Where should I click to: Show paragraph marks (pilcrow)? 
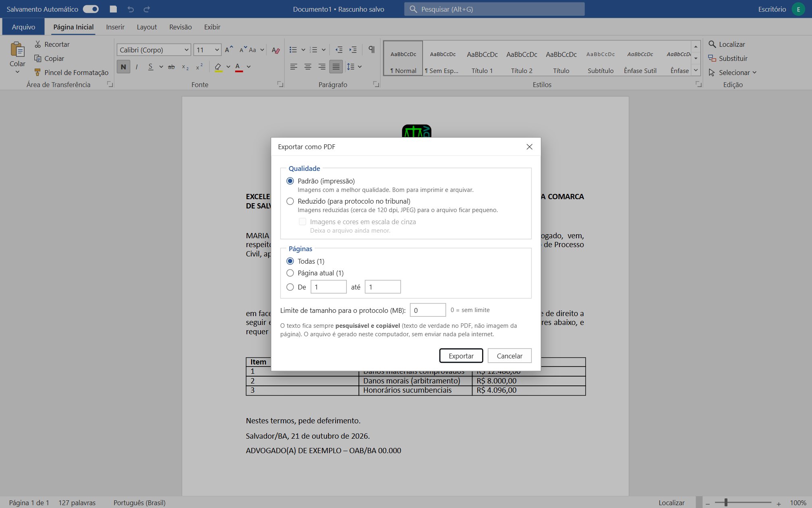(x=371, y=49)
